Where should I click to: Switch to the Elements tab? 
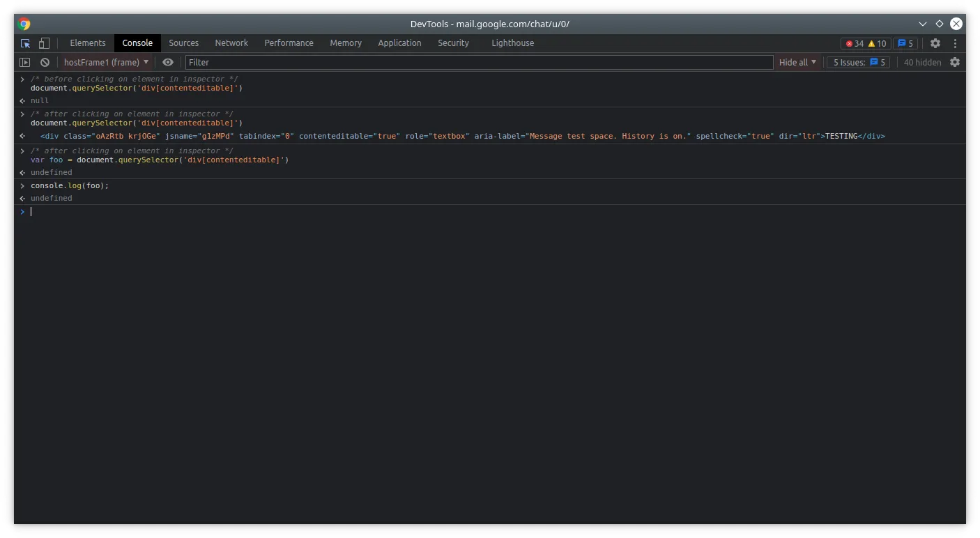(88, 43)
